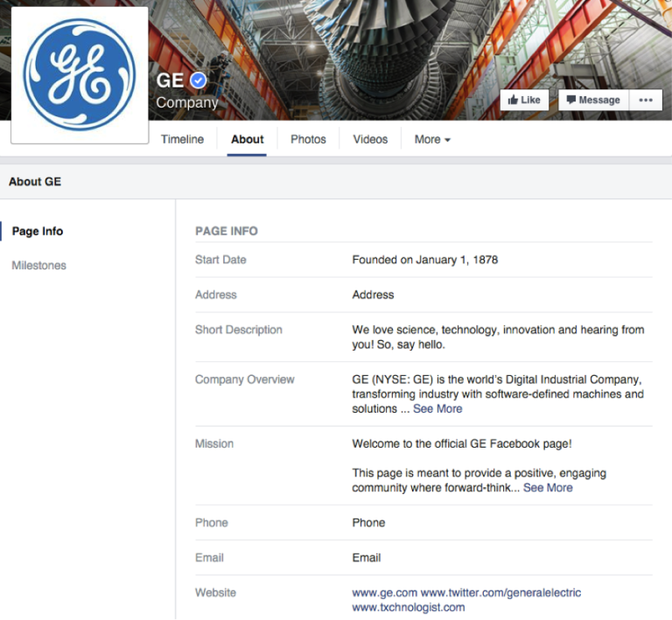Open the Photos tab
Image resolution: width=672 pixels, height=620 pixels.
308,139
